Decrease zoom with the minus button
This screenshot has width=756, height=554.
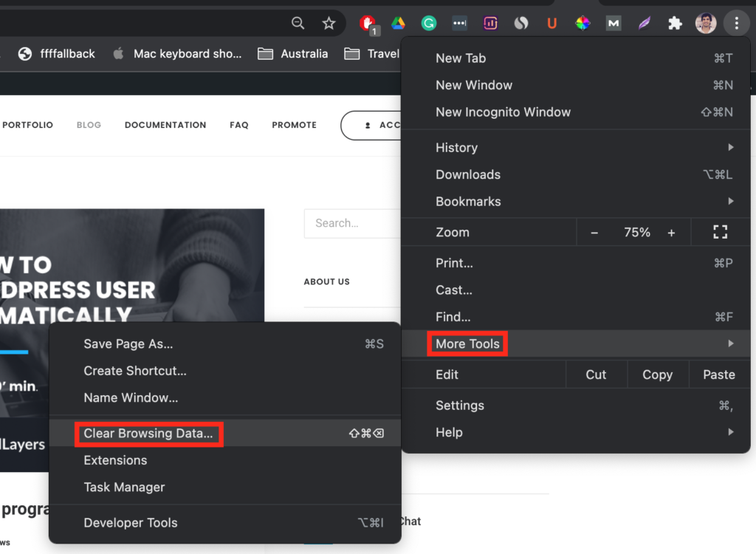point(594,233)
